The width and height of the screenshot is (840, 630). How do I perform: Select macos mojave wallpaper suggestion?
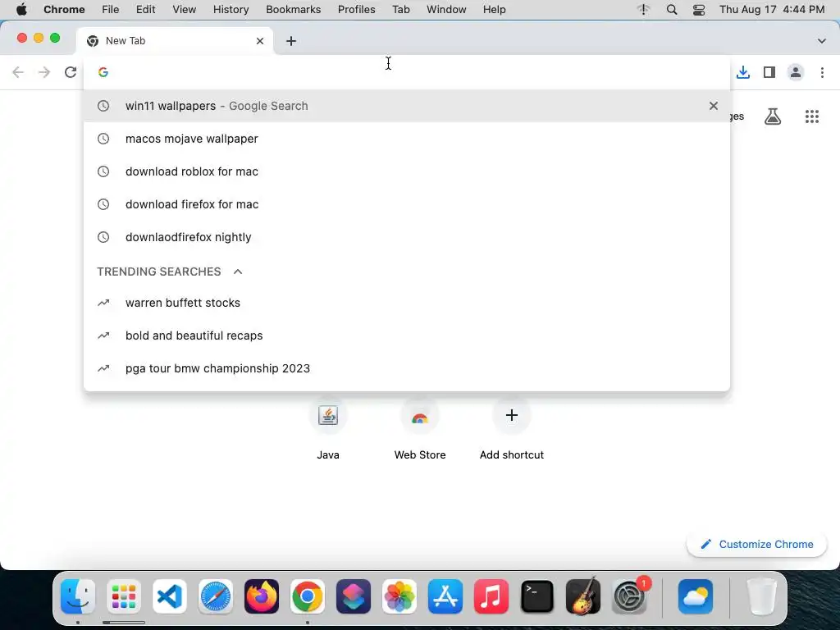[407, 139]
